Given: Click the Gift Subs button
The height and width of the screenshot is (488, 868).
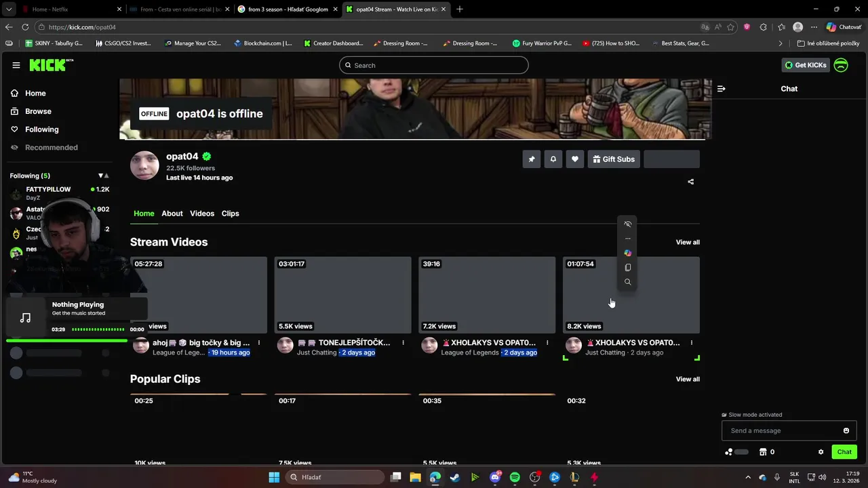Looking at the screenshot, I should click(x=614, y=159).
